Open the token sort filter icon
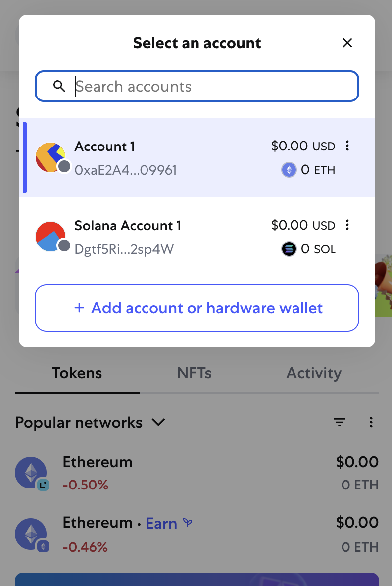 (x=340, y=422)
